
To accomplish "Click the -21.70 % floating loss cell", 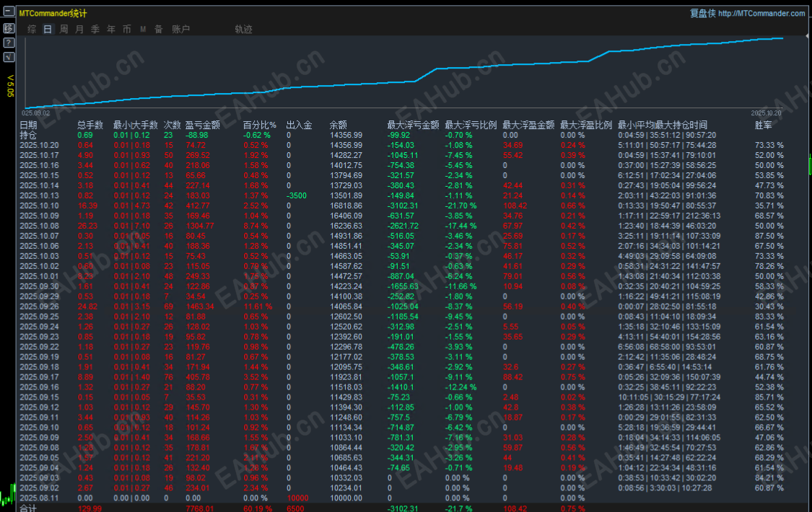I will pos(461,206).
